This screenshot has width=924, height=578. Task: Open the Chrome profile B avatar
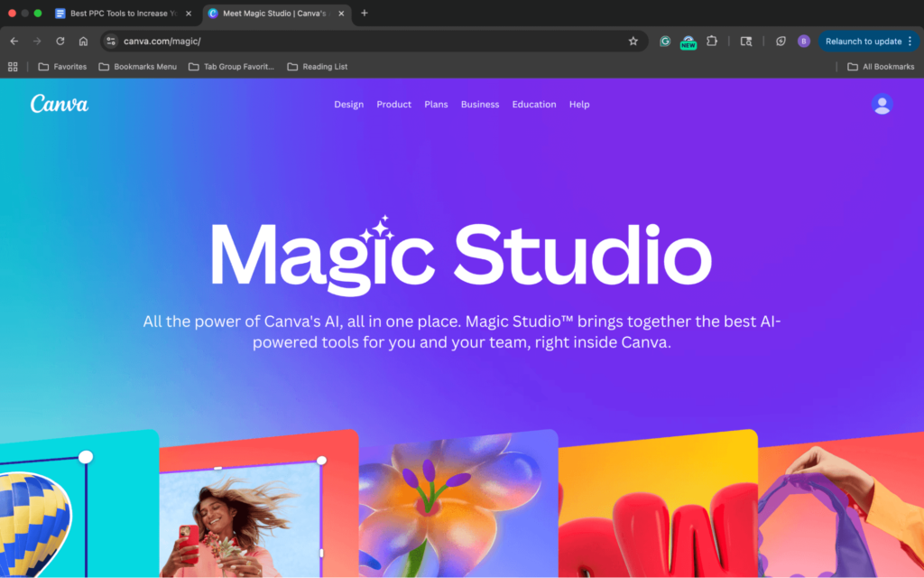pyautogui.click(x=803, y=42)
